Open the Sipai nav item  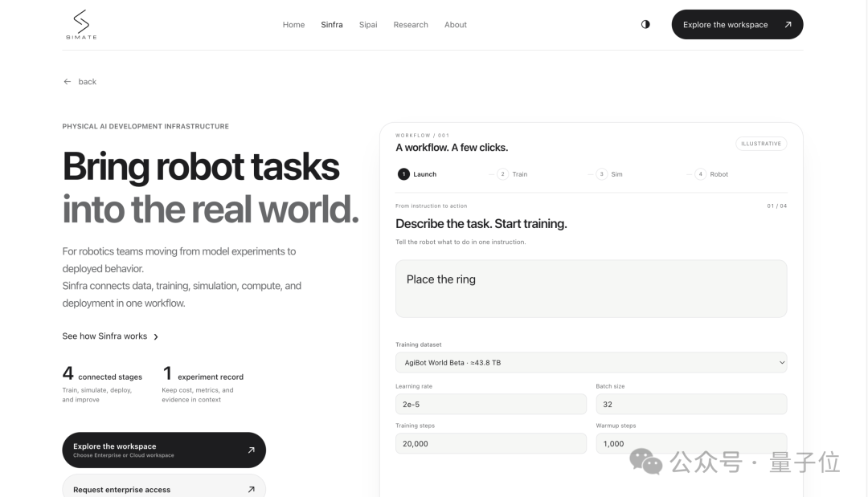(x=368, y=25)
